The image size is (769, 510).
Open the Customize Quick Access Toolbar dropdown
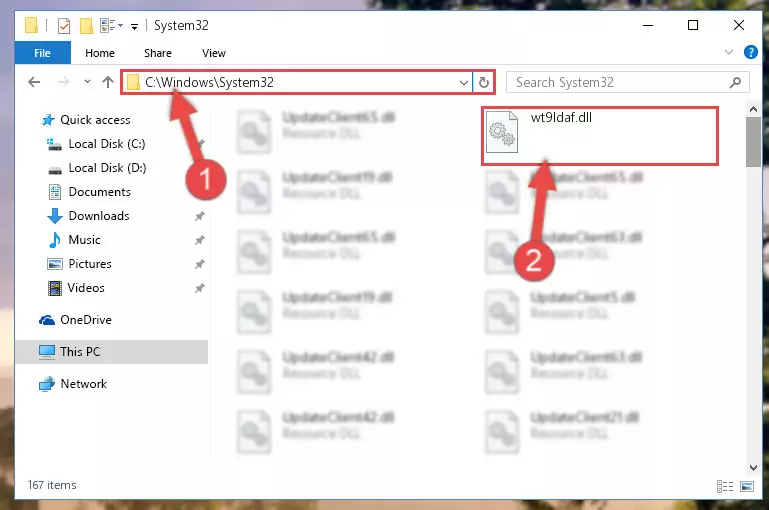pyautogui.click(x=134, y=26)
